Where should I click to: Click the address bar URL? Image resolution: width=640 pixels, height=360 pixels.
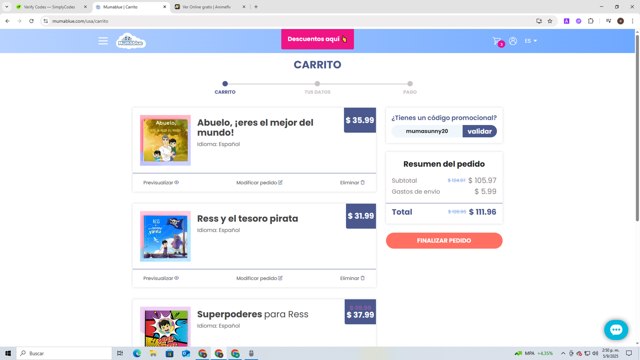coord(80,21)
